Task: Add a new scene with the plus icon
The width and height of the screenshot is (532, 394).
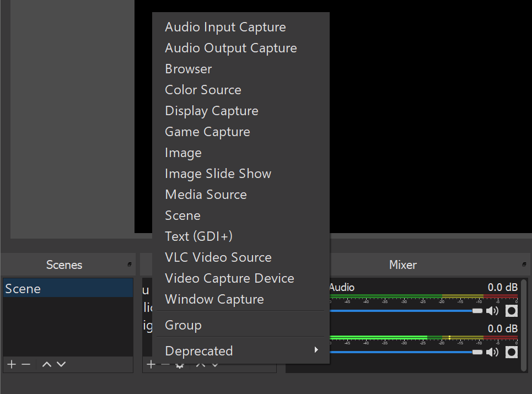Action: click(x=10, y=364)
